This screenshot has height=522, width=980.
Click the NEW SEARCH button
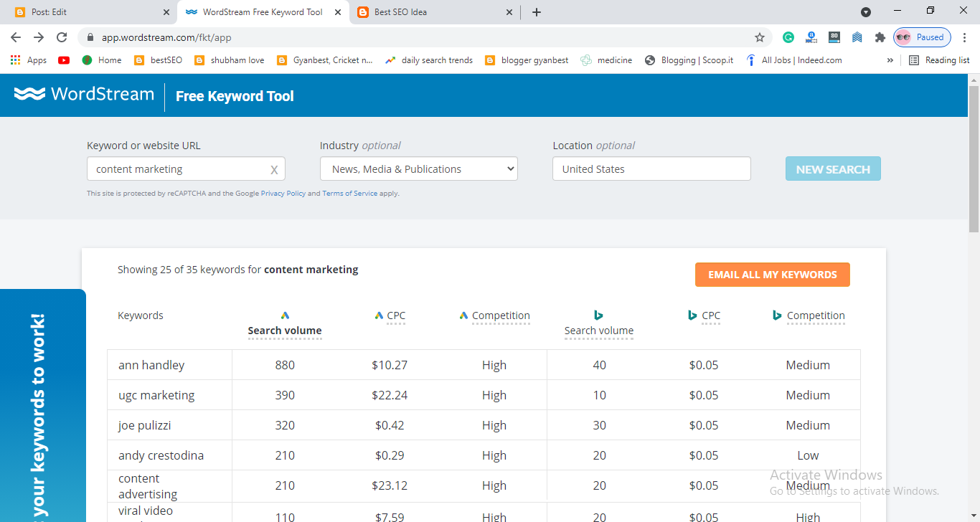[x=833, y=169]
